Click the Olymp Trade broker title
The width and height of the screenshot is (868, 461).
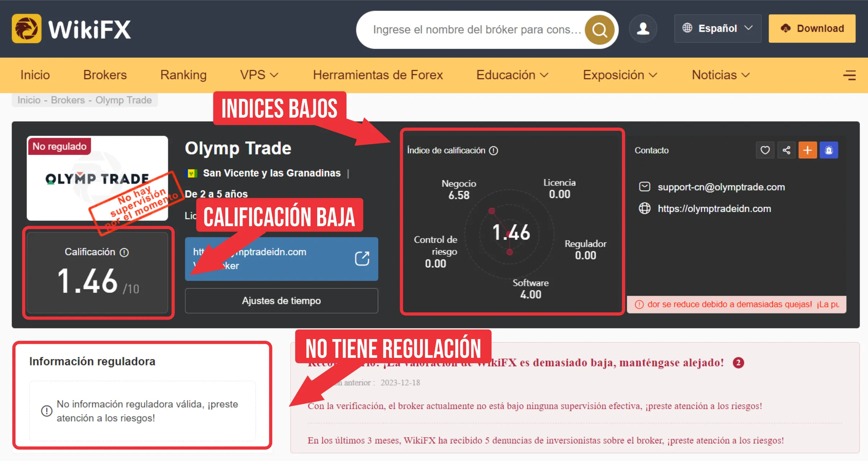238,148
